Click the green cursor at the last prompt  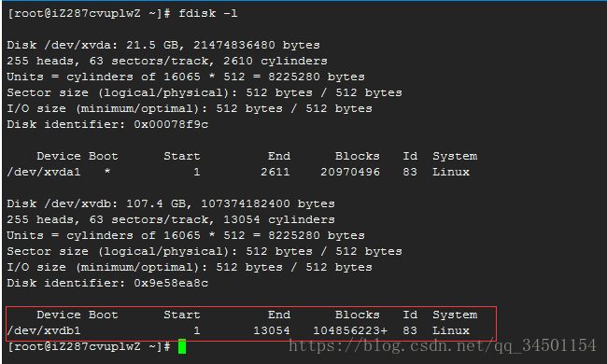(182, 346)
